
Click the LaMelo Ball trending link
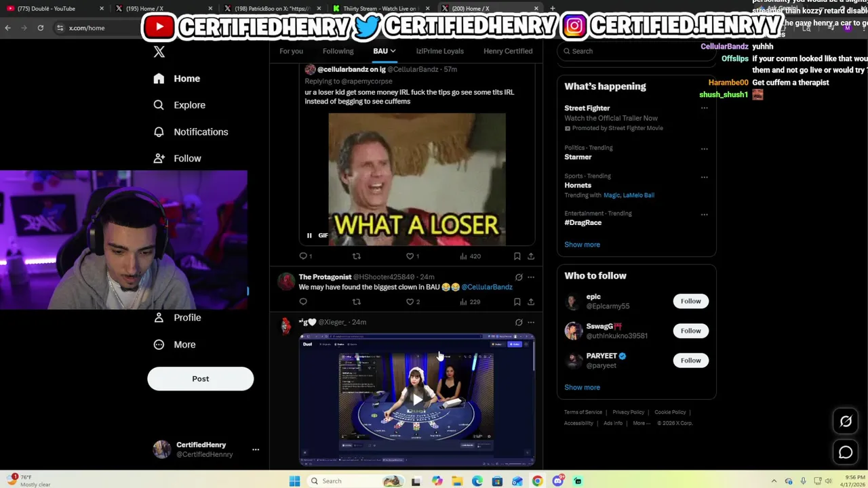click(x=638, y=195)
